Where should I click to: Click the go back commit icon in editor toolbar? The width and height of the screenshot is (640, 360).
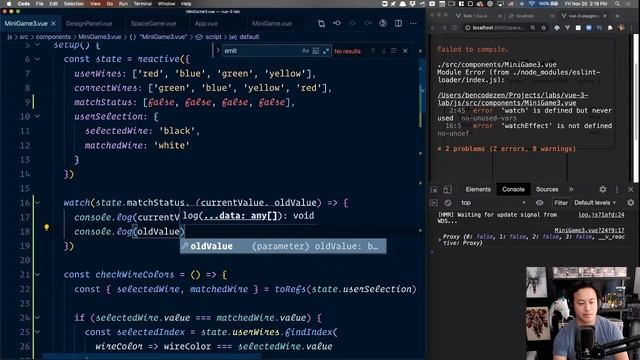[337, 24]
